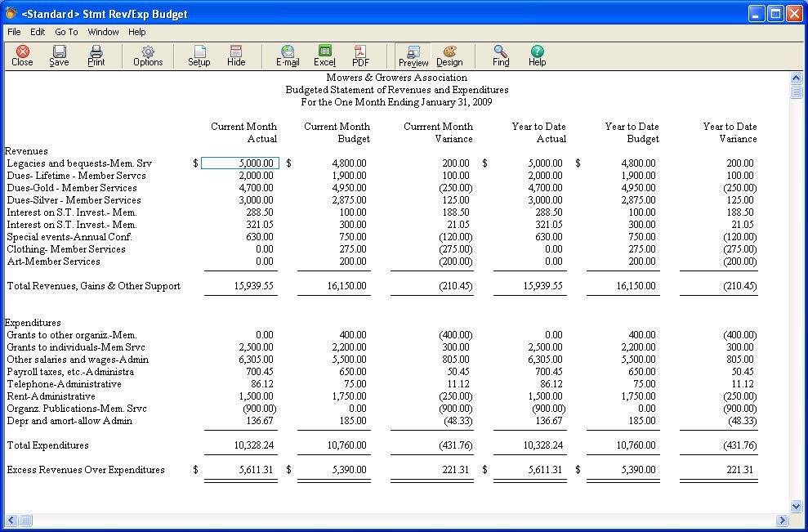808x532 pixels.
Task: Click the horizontal scrollbar right arrow
Action: 782,521
